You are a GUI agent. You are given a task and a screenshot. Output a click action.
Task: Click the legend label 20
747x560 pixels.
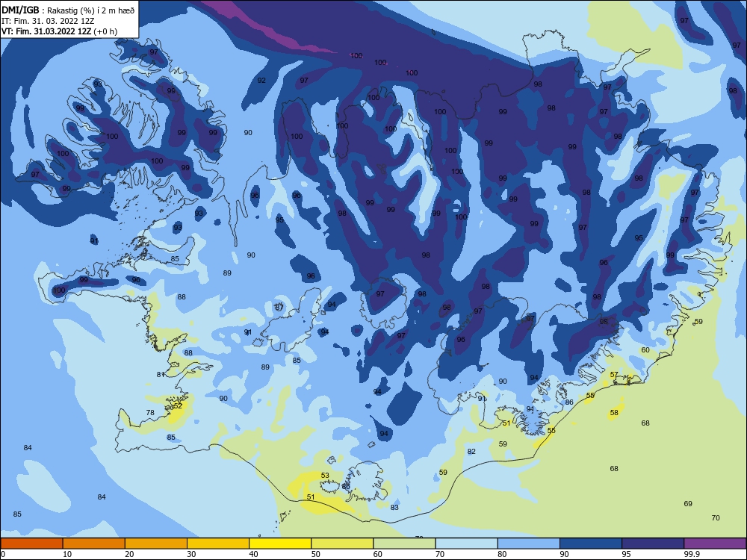coord(129,554)
